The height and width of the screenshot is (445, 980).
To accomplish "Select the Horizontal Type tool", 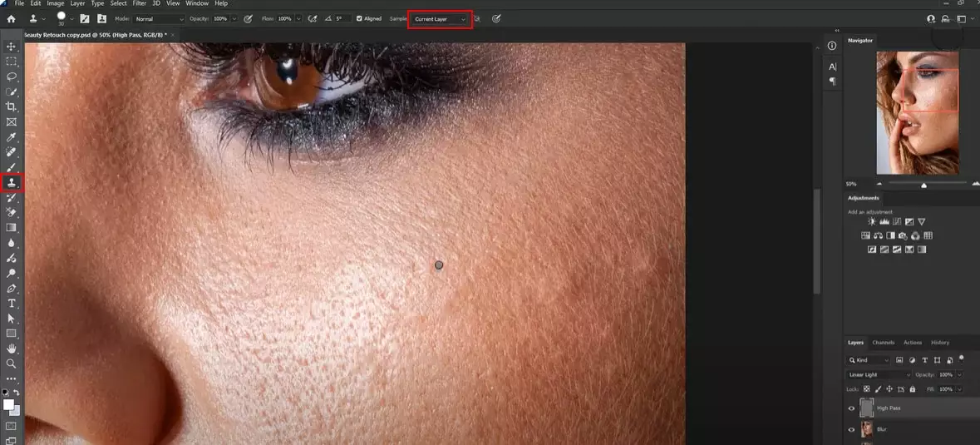I will point(12,303).
